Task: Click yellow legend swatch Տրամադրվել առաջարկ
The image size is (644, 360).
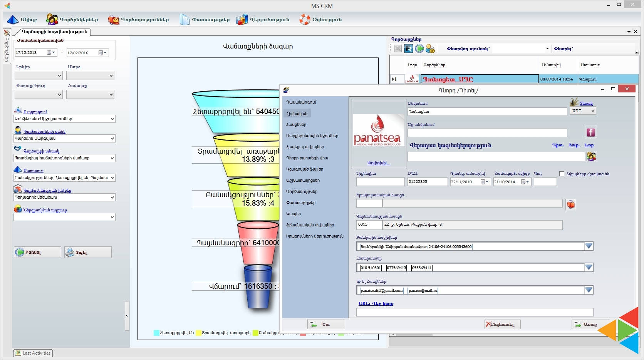Action: [198, 333]
